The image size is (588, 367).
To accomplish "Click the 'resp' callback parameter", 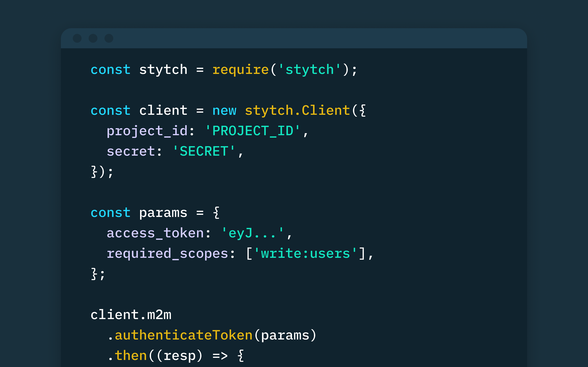I will coord(179,356).
